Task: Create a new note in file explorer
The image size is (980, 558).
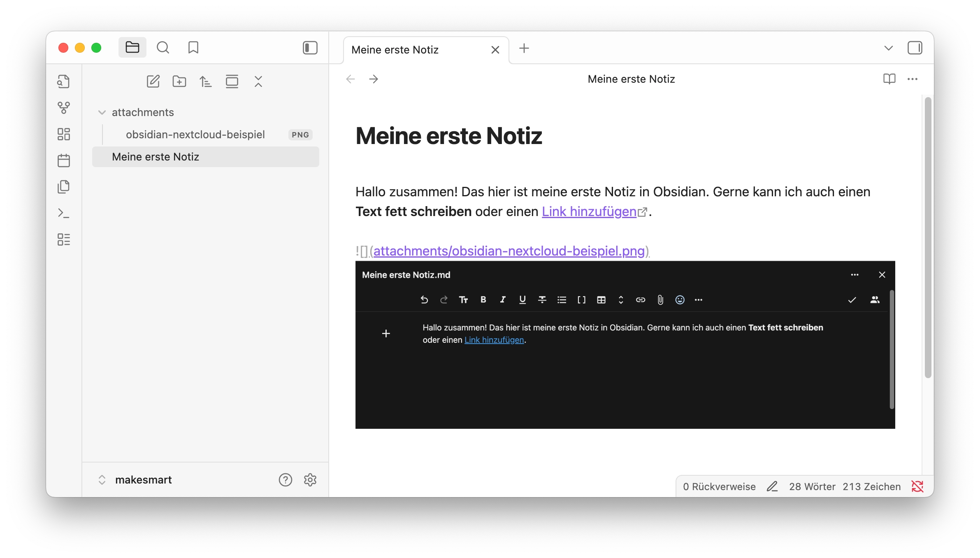Action: point(153,81)
